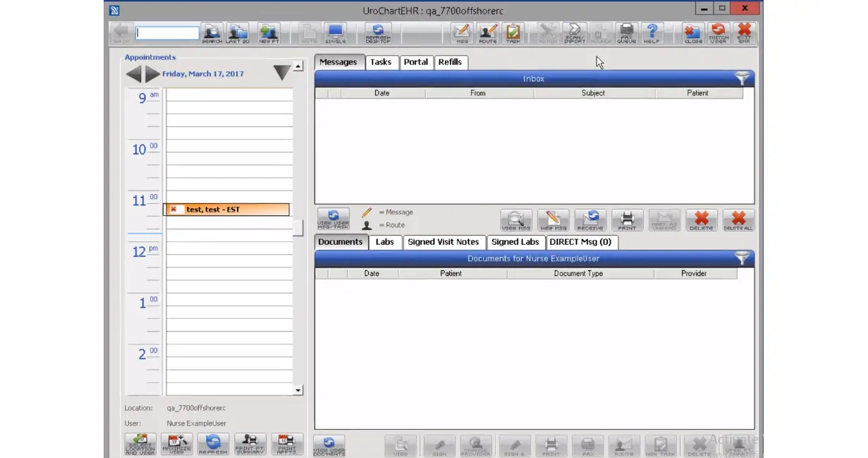Viewport: 868px width, 458px height.
Task: Click the Receive messages icon
Action: [x=590, y=220]
